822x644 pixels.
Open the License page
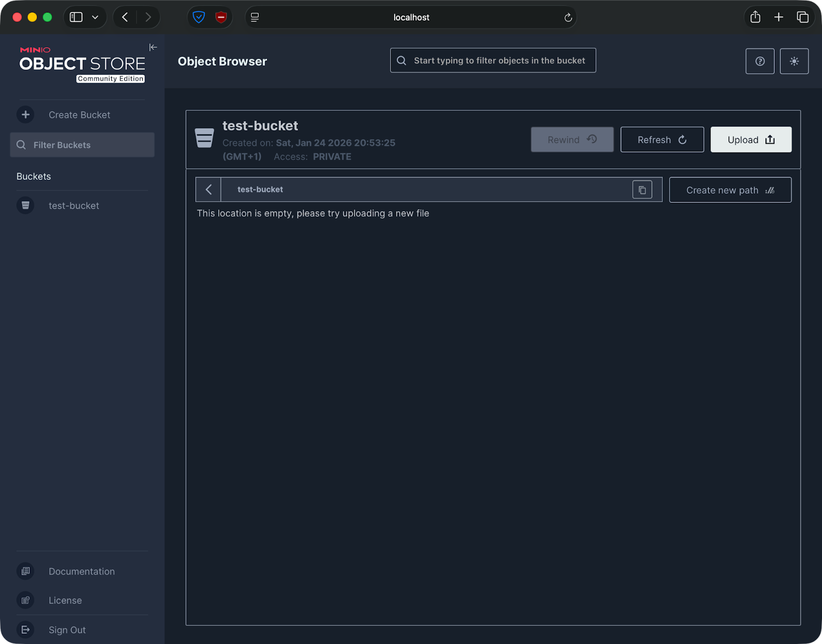(65, 600)
